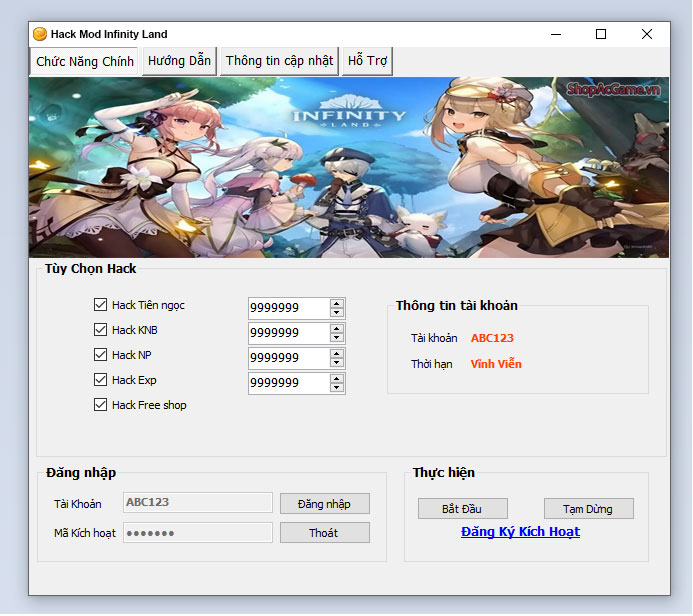Decrease Hack Tiên ngọc value with down arrow
This screenshot has height=616, width=693.
tap(337, 312)
